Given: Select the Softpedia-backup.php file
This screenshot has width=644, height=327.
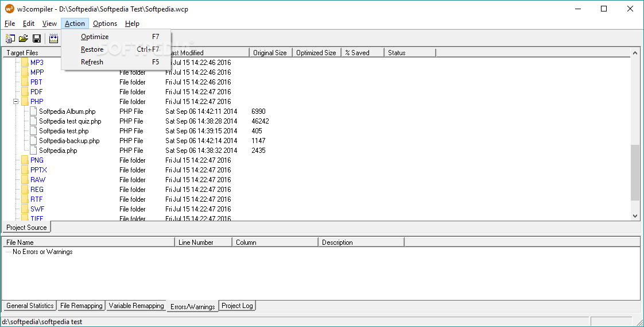Looking at the screenshot, I should pyautogui.click(x=69, y=141).
